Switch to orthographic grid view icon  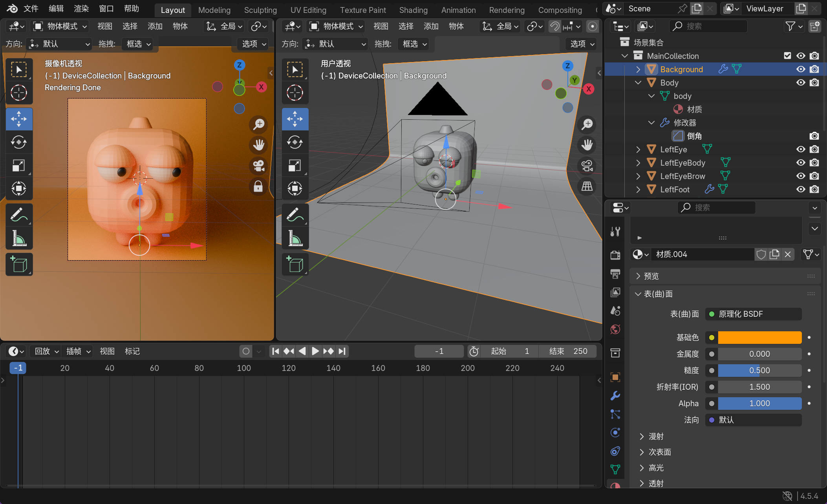click(587, 186)
